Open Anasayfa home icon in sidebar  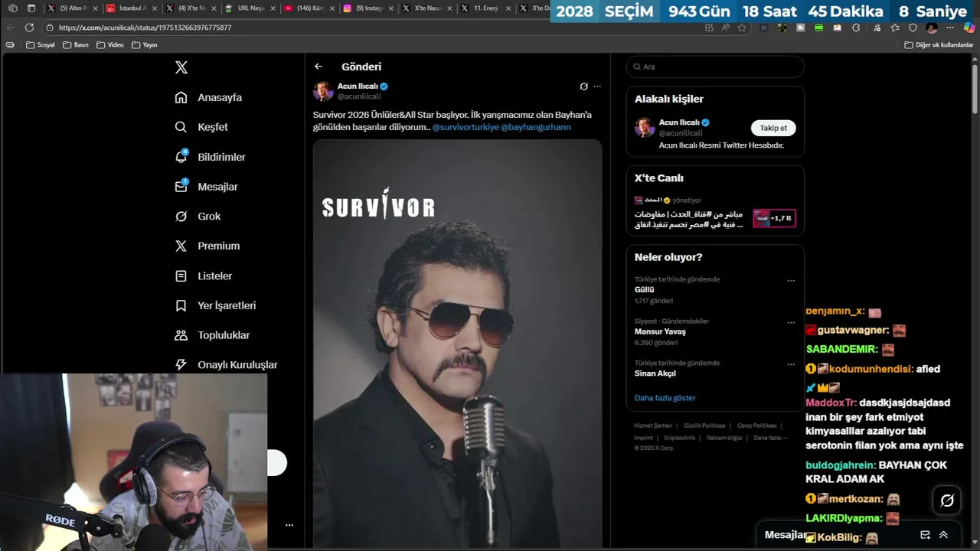tap(181, 97)
